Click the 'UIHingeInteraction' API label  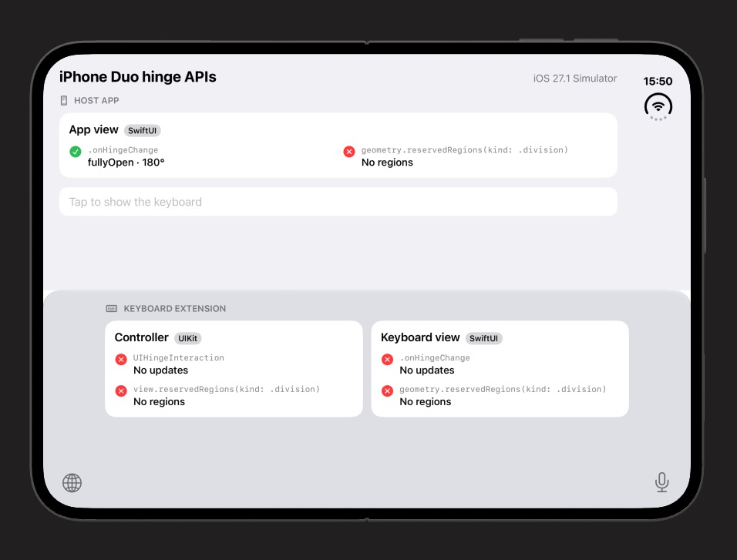tap(179, 357)
